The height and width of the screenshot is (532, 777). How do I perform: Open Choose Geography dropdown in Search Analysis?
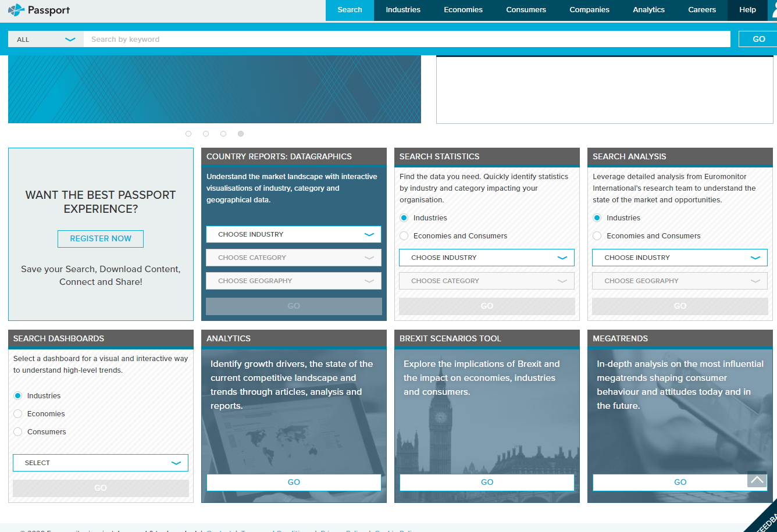point(680,281)
